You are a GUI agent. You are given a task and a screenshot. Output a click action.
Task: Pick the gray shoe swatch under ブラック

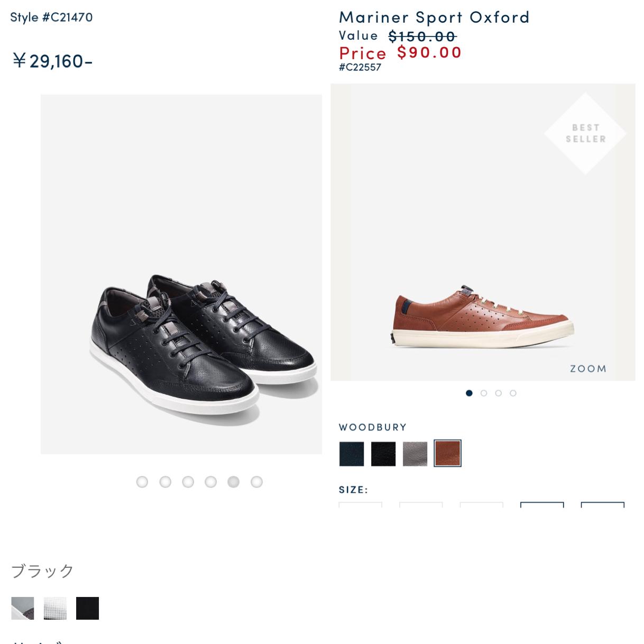[23, 608]
